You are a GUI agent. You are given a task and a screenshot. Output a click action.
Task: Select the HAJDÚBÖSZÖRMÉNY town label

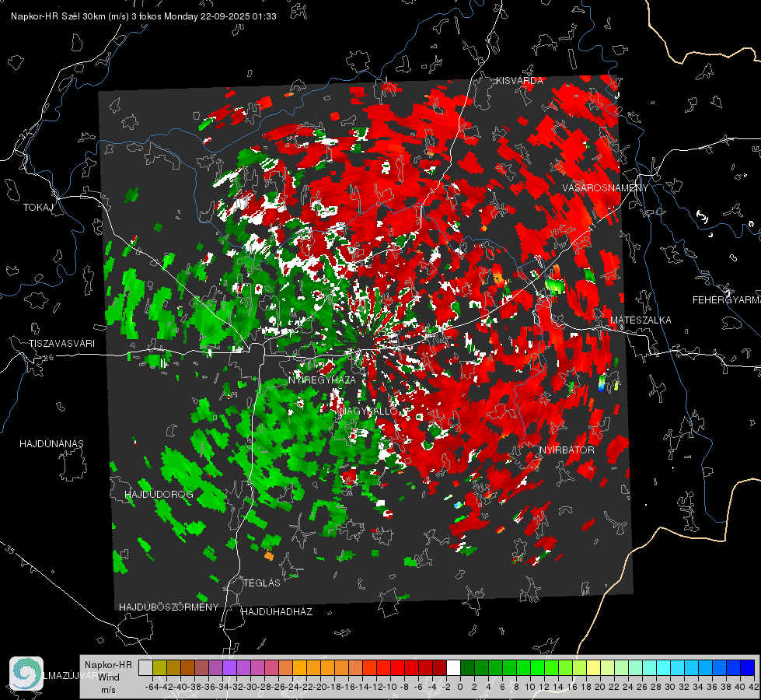(169, 607)
